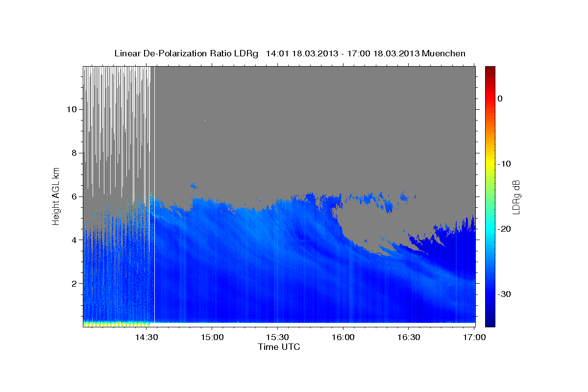Click the date range '14:01 18.03.2013' in title
The image size is (588, 392).
[302, 53]
